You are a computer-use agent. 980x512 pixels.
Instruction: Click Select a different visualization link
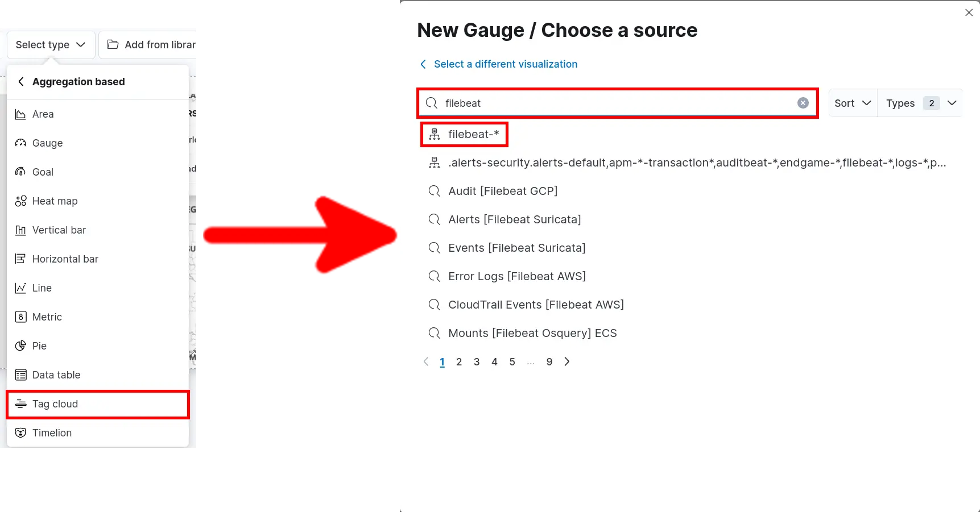tap(505, 64)
